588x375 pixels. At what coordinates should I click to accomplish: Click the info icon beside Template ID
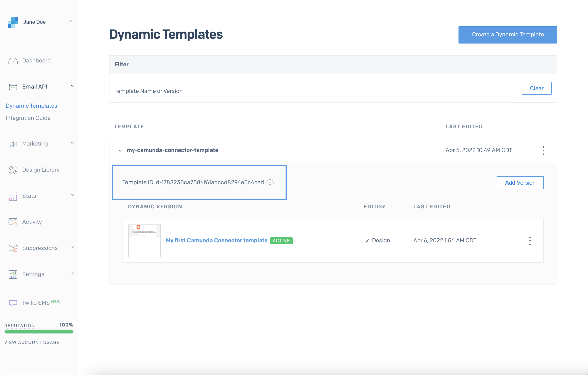(270, 183)
